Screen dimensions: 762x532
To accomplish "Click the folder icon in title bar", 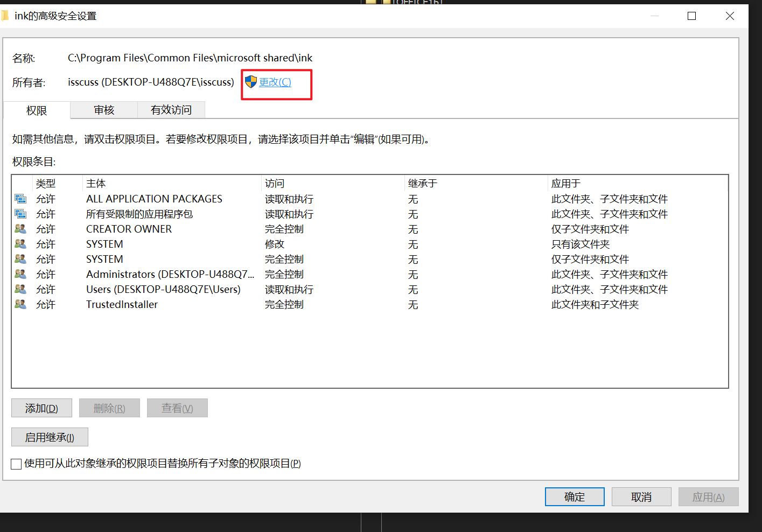I will 5,16.
